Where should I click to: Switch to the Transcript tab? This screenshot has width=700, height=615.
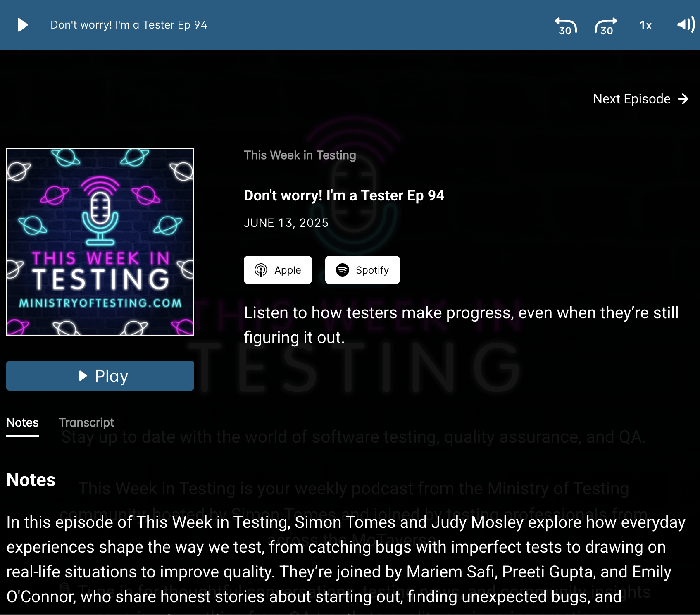(86, 422)
